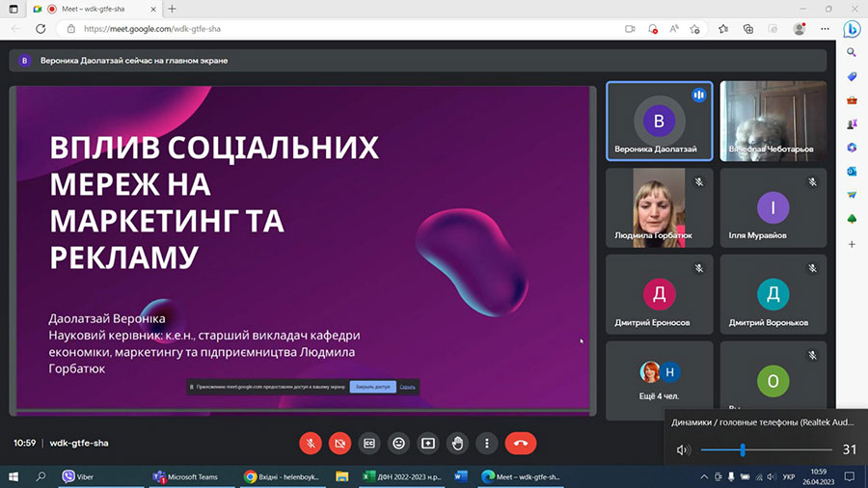Open the green tree sidebar icon
Viewport: 868px width, 488px height.
click(x=852, y=220)
